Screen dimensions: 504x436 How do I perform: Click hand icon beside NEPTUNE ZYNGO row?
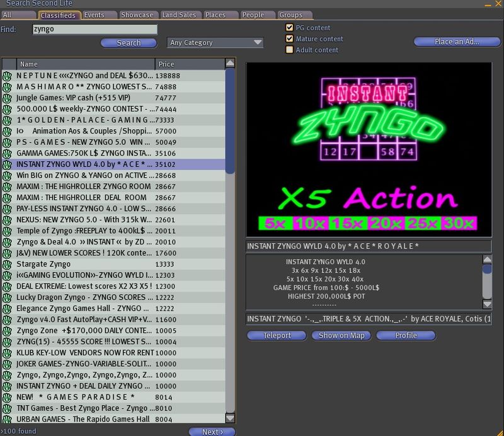click(7, 76)
